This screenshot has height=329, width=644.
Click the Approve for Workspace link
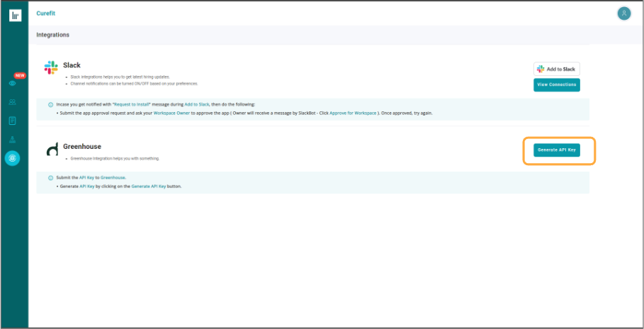point(353,113)
